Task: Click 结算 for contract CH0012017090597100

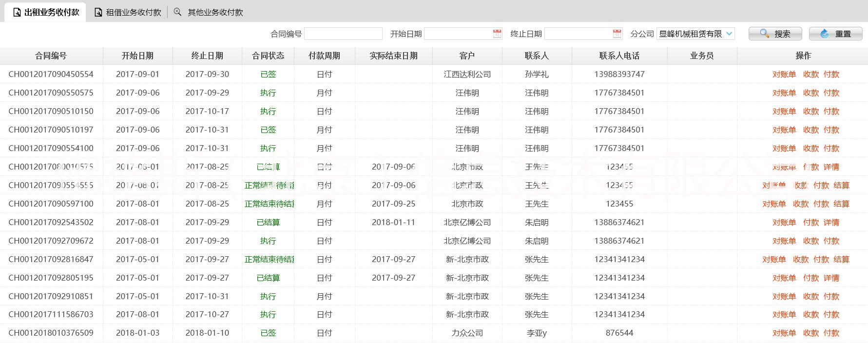Action: [842, 204]
